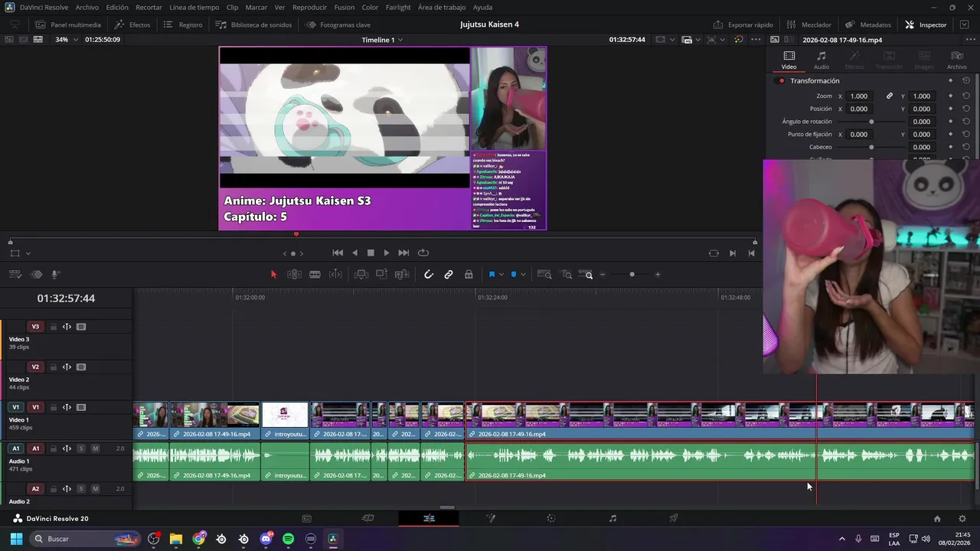
Task: Mute the Audio 2 track
Action: [x=95, y=489]
